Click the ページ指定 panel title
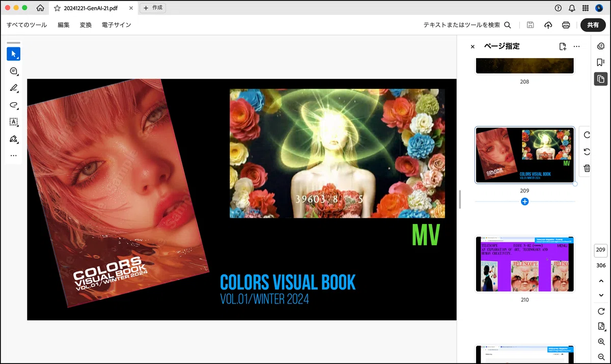 click(x=502, y=46)
